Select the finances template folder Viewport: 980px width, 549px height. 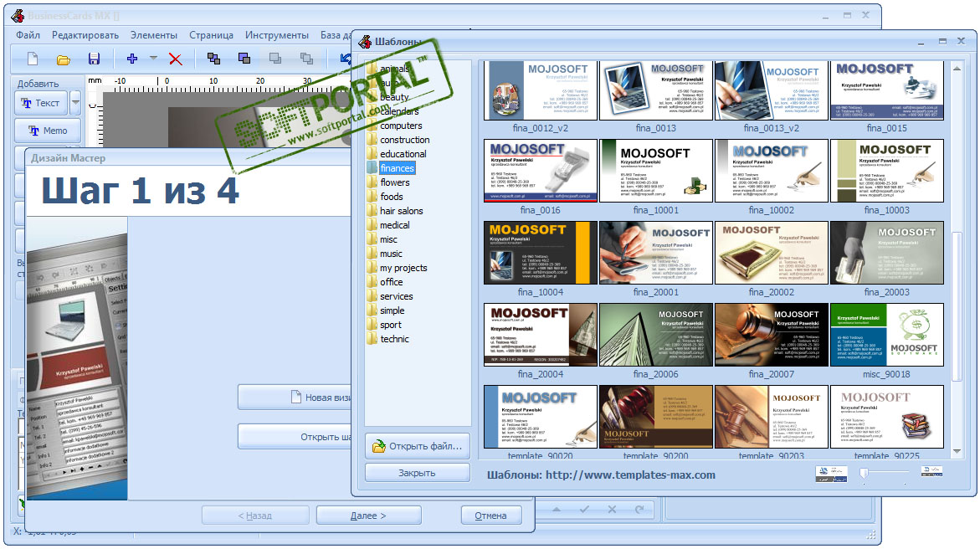[397, 168]
